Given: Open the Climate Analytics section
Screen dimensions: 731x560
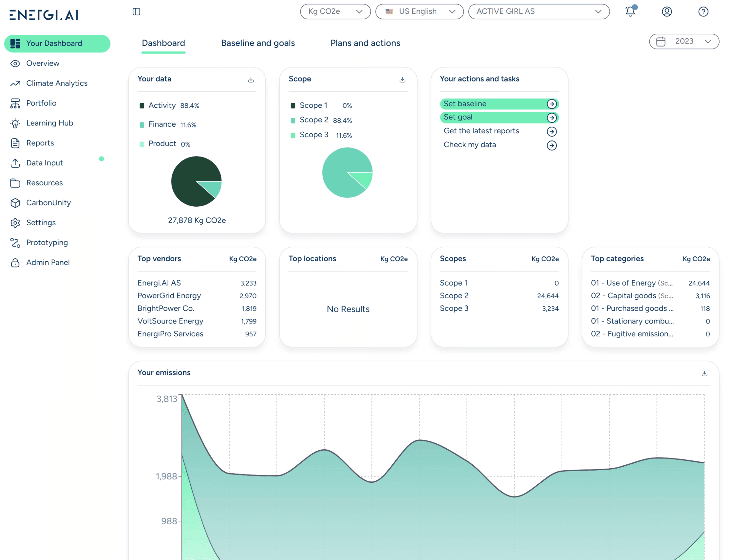Looking at the screenshot, I should click(57, 83).
